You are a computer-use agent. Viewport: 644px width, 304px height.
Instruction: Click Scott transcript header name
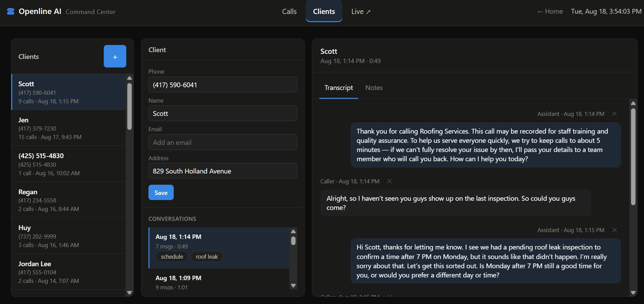329,51
